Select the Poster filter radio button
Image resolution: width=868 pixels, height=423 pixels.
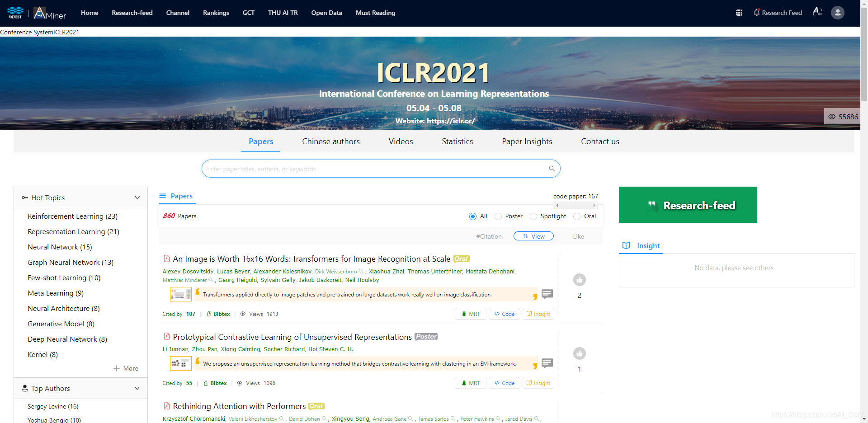click(498, 216)
